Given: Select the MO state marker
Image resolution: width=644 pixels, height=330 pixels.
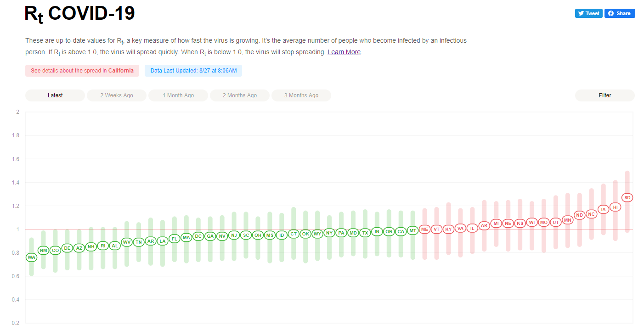Looking at the screenshot, I should pyautogui.click(x=544, y=222).
